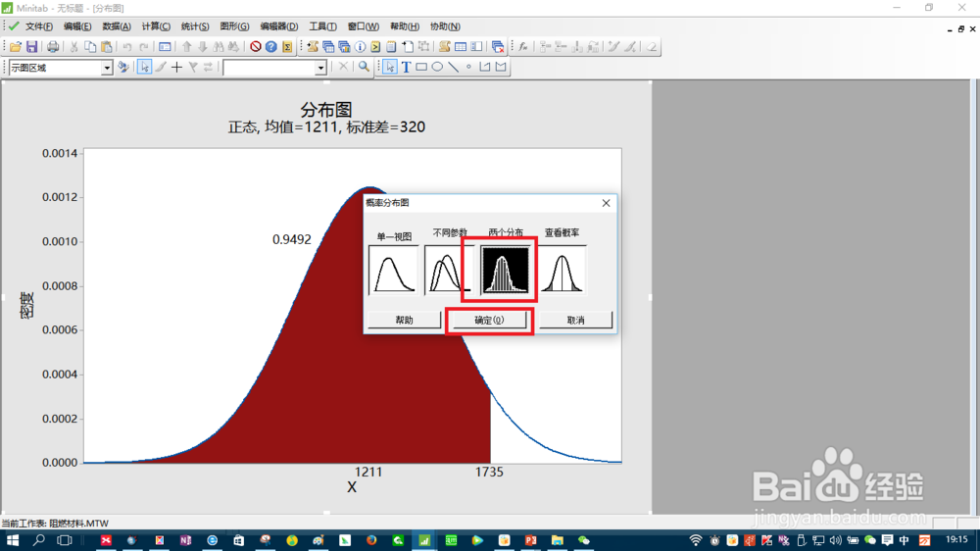Select the 单一视图 distribution thumbnail
Image resolution: width=980 pixels, height=551 pixels.
(x=394, y=270)
